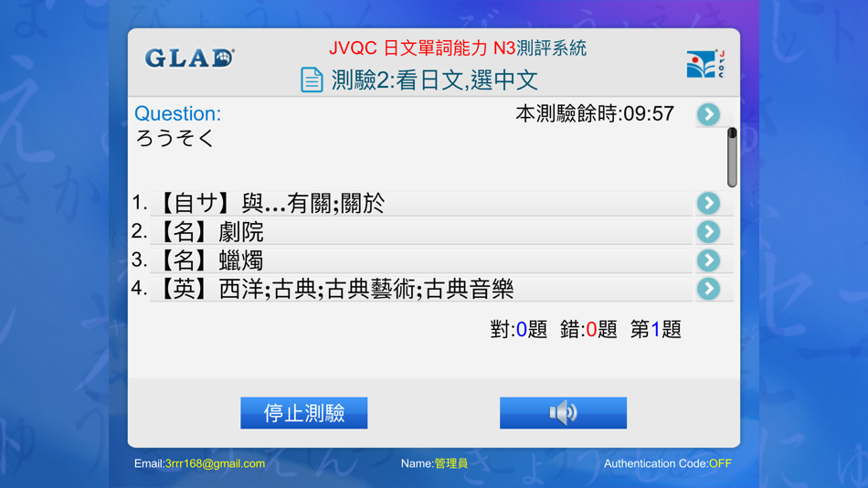
Task: Click the arrow next to answer 4 西洋;古典
Action: (709, 289)
